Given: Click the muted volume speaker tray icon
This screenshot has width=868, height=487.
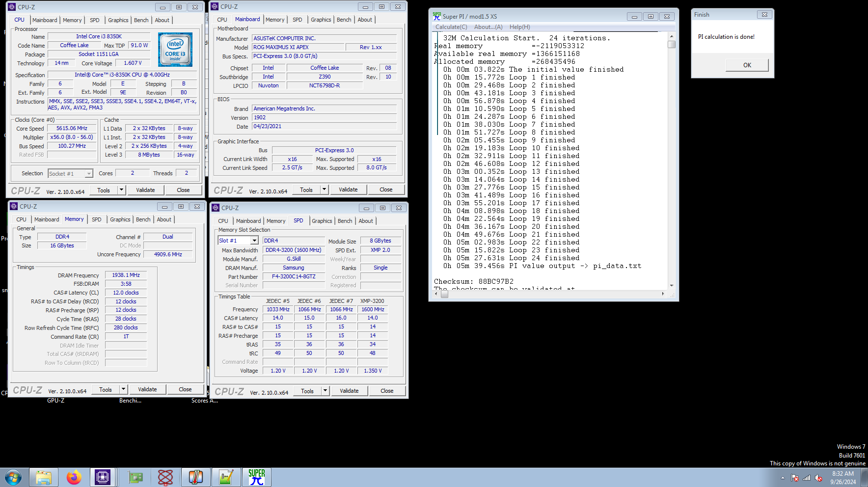Looking at the screenshot, I should (818, 478).
